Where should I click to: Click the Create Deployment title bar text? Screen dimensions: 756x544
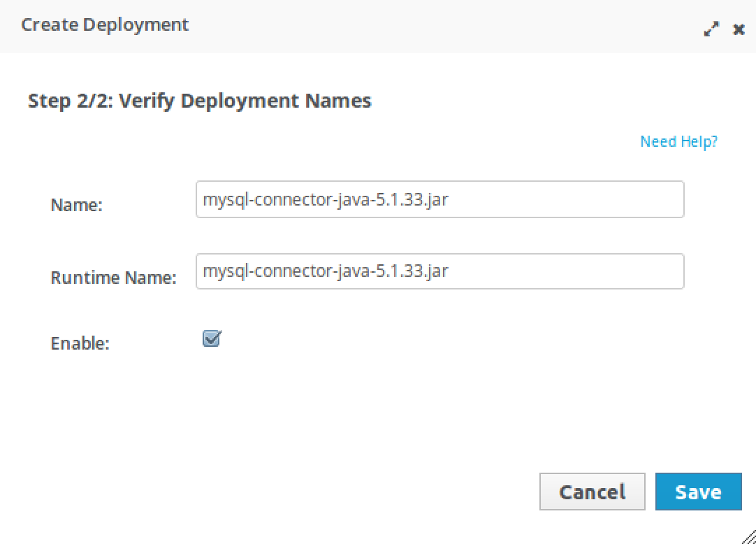(105, 24)
